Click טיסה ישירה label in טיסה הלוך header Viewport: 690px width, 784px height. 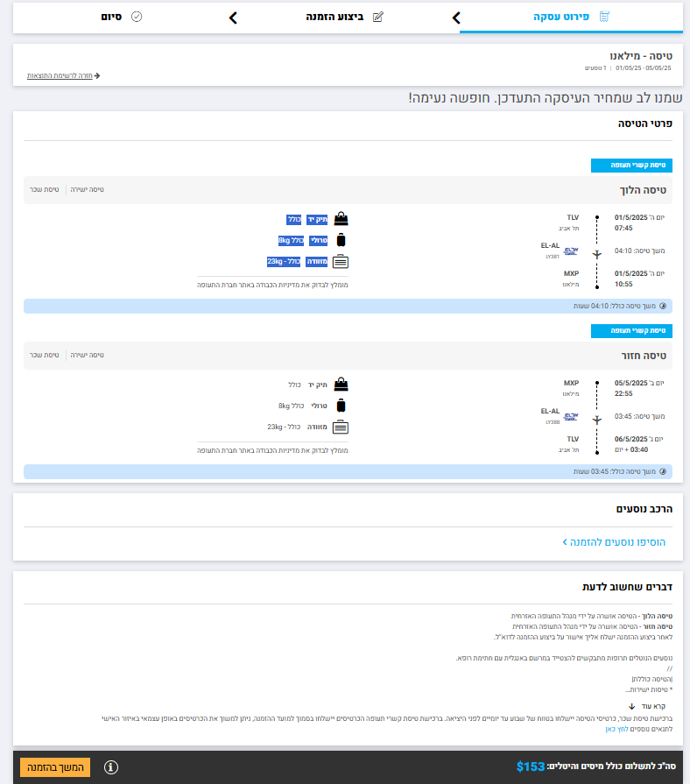(87, 189)
